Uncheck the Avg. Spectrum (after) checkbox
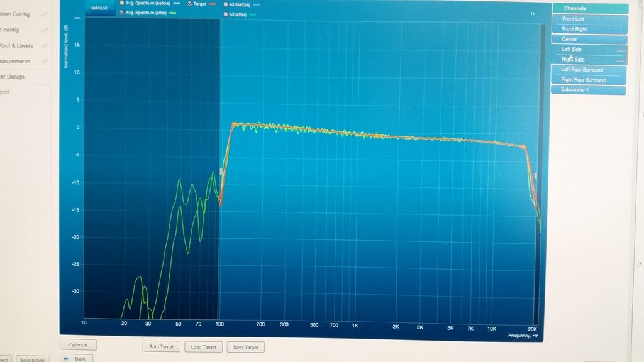The width and height of the screenshot is (644, 362). coord(122,13)
